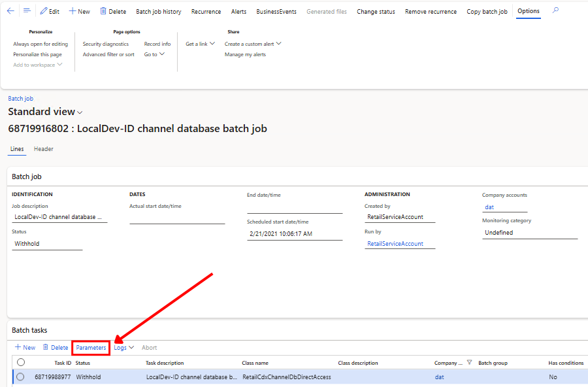Click the Class name column header
The image size is (588, 387).
[x=255, y=363]
